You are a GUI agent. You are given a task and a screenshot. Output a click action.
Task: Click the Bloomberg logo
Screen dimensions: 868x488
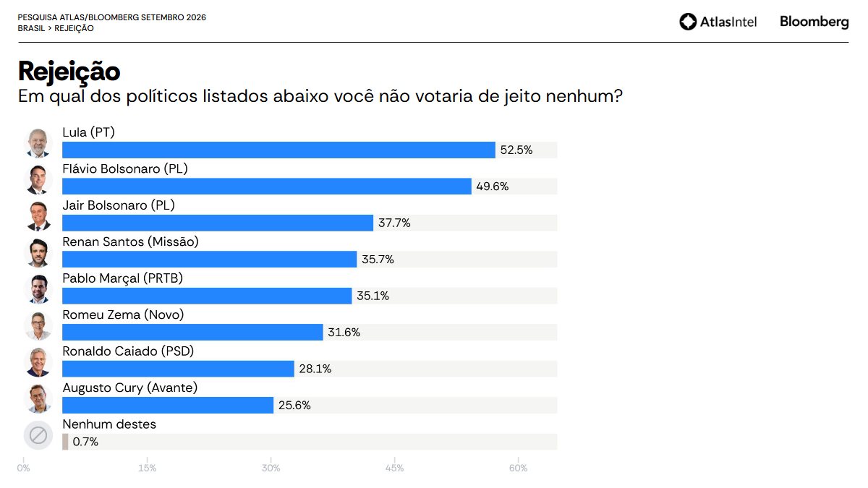814,22
